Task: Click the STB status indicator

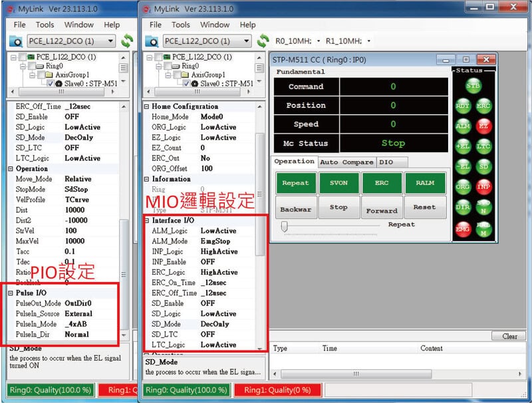Action: point(473,86)
